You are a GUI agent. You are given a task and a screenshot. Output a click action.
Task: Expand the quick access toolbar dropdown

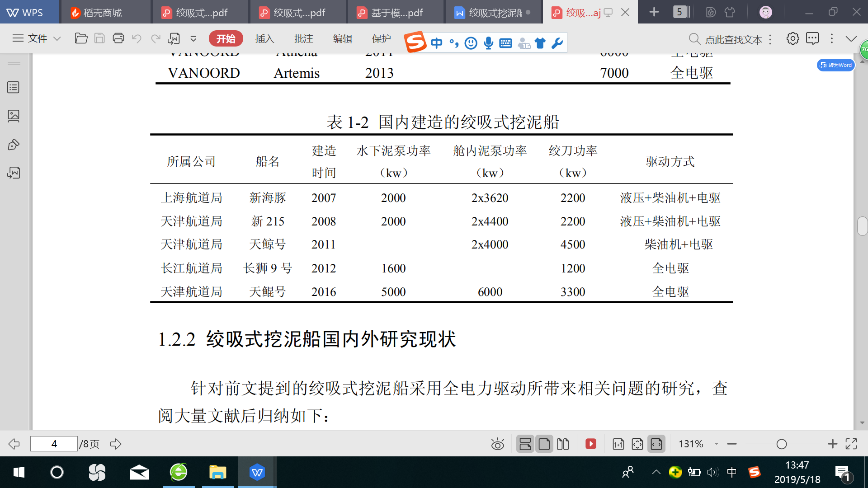(193, 39)
